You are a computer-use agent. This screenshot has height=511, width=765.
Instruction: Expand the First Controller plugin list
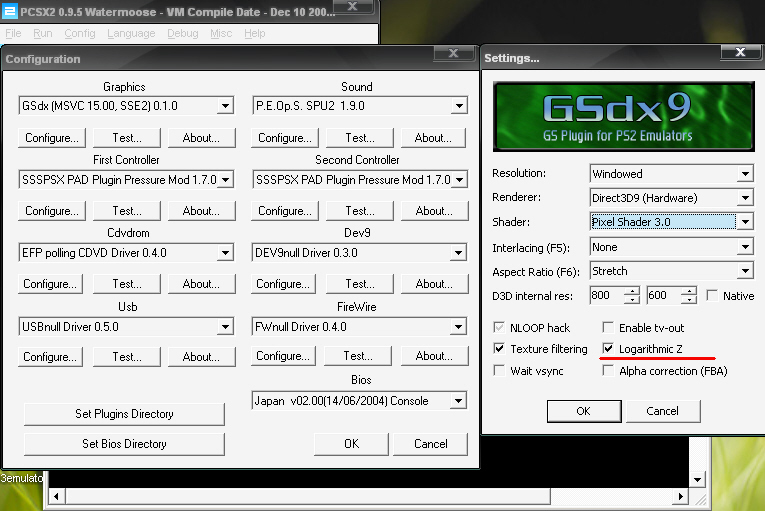225,180
